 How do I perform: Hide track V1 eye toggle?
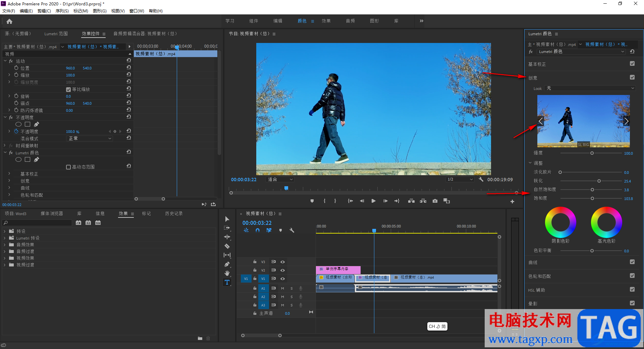click(283, 279)
